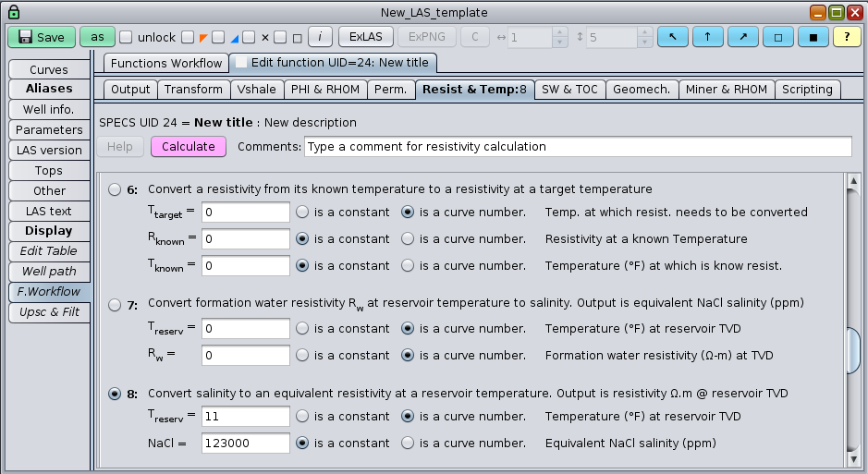868x474 pixels.
Task: Click the pink Calculate button
Action: (x=189, y=147)
